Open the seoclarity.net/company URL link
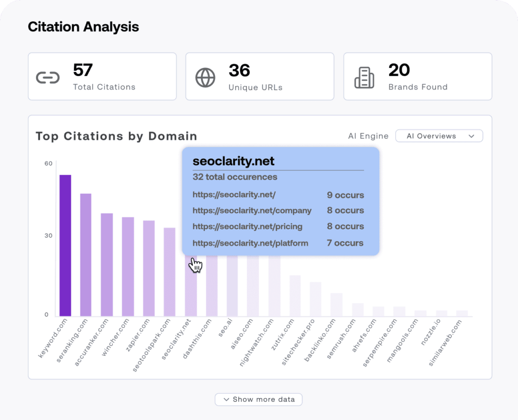The width and height of the screenshot is (518, 420). click(x=252, y=211)
